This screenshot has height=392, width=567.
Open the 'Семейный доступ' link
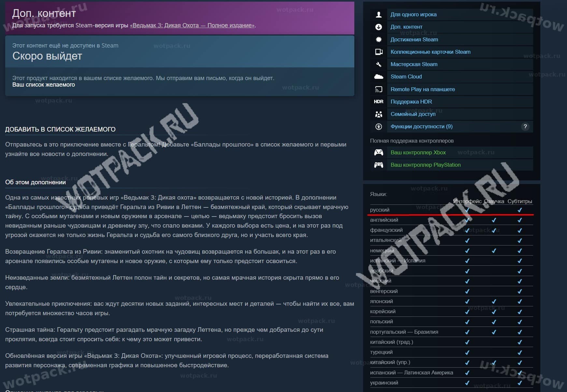coord(413,114)
